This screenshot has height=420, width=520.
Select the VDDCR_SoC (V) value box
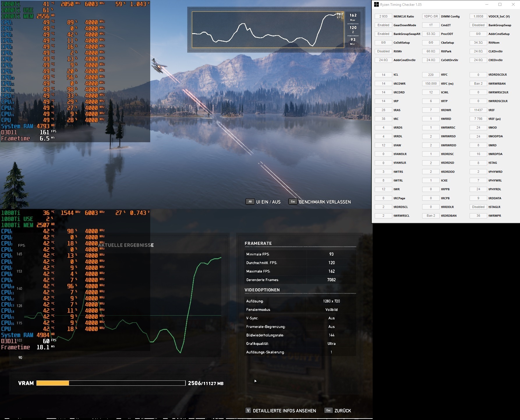pyautogui.click(x=478, y=16)
